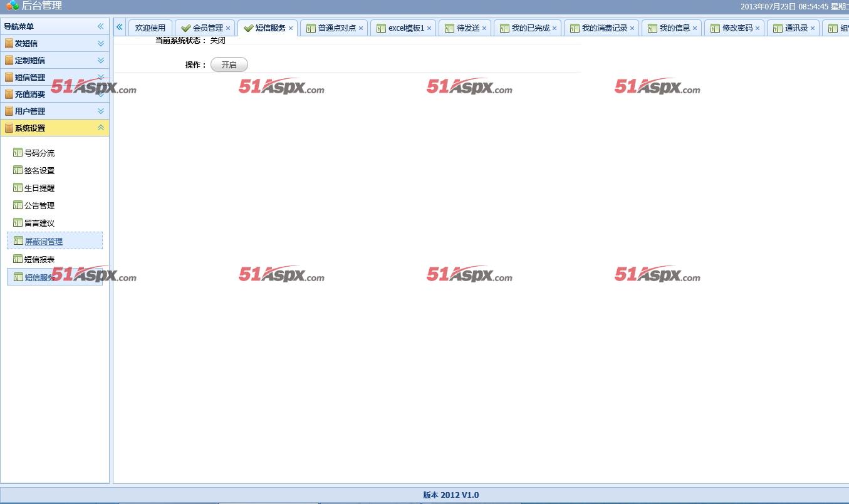Click the 签名设置 menu icon
This screenshot has height=504, width=849.
pos(18,170)
